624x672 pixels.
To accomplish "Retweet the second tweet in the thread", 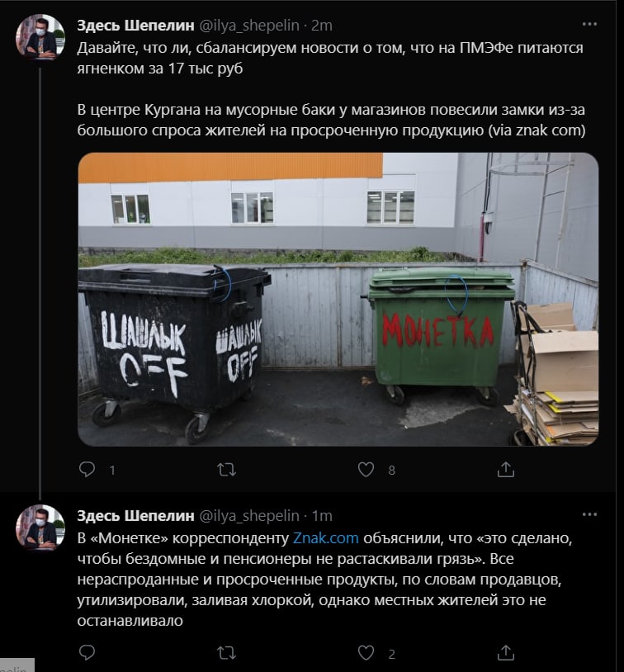I will click(226, 653).
